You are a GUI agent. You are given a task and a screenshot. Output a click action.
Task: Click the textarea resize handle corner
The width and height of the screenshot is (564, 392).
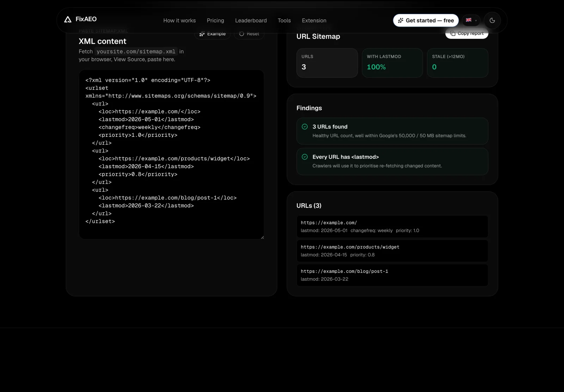coord(262,237)
